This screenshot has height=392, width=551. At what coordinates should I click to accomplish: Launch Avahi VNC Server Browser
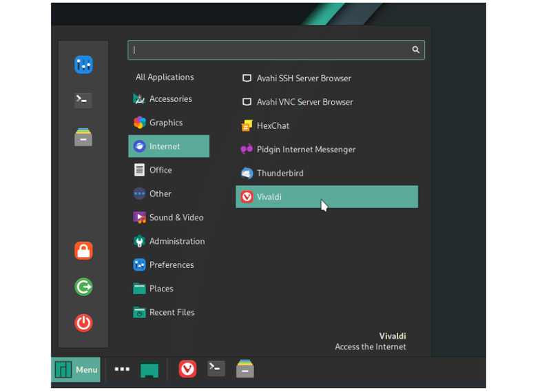pos(326,102)
